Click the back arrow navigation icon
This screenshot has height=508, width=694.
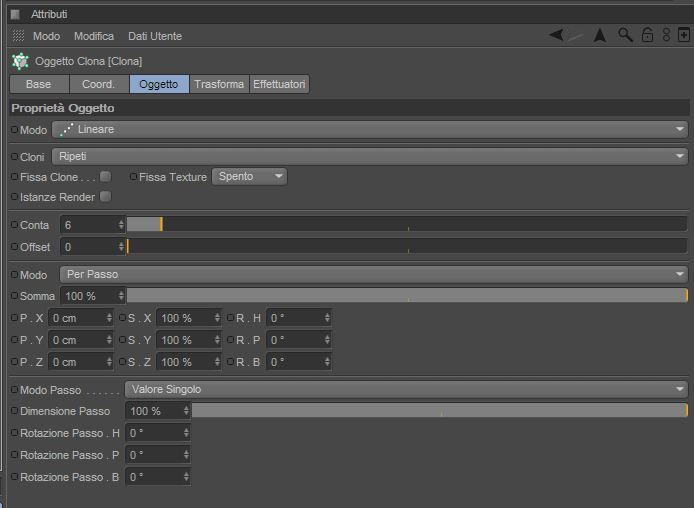coord(556,35)
